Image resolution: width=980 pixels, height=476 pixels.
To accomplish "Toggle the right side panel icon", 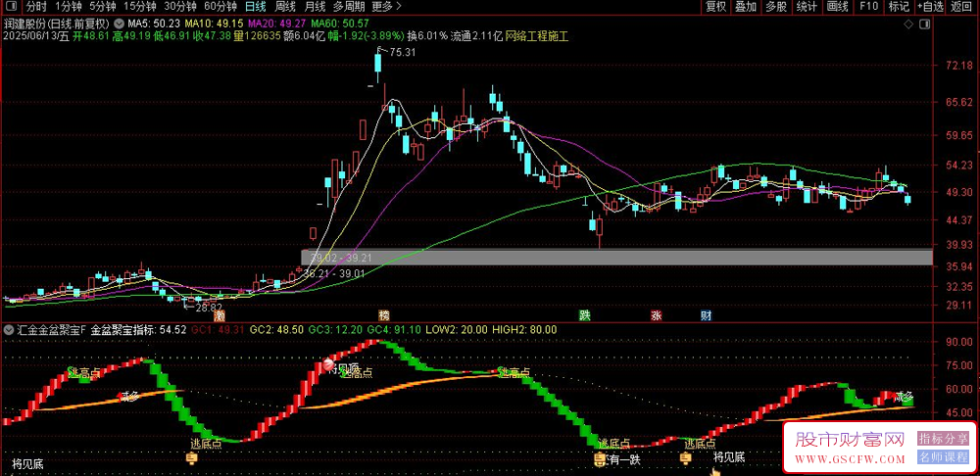I will click(x=926, y=24).
